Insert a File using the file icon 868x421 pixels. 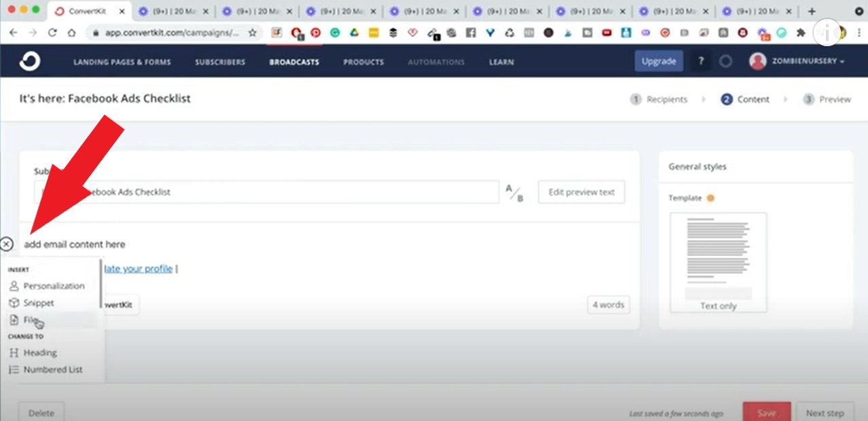(31, 319)
